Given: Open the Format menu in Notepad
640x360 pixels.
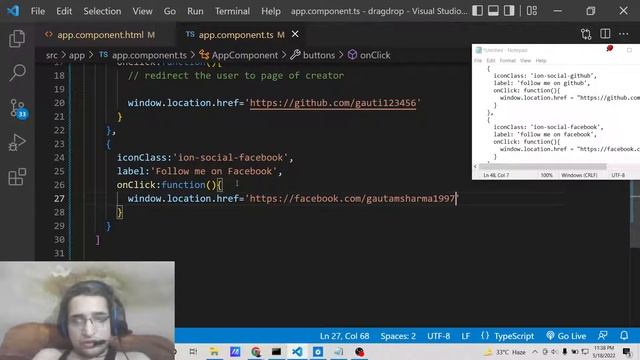Looking at the screenshot, I should click(507, 60).
